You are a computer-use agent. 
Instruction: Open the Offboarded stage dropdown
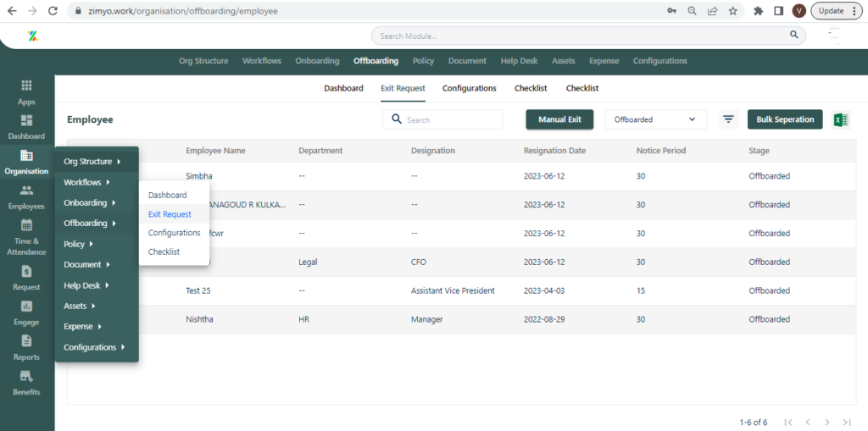656,119
